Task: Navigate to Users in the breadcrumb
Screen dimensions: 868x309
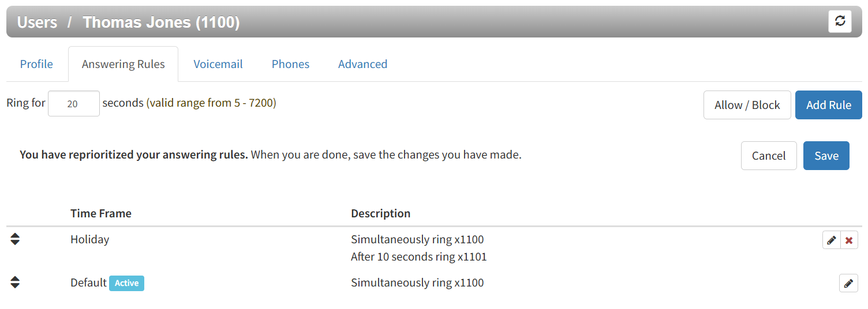Action: point(37,22)
